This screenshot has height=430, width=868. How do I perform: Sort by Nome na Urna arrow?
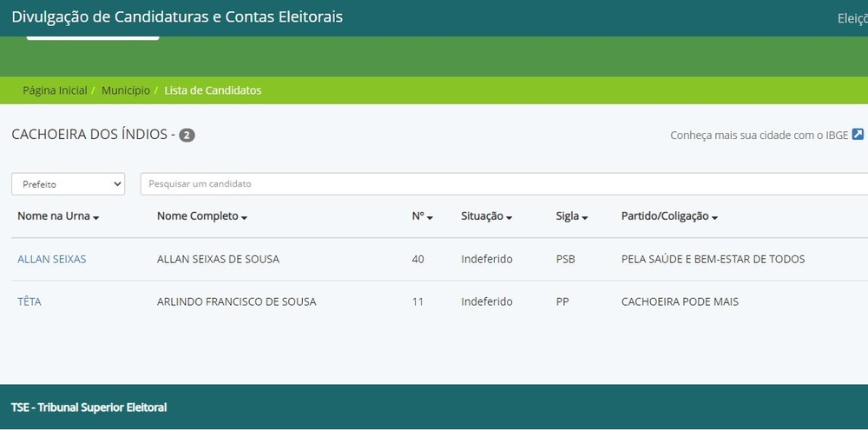[96, 218]
